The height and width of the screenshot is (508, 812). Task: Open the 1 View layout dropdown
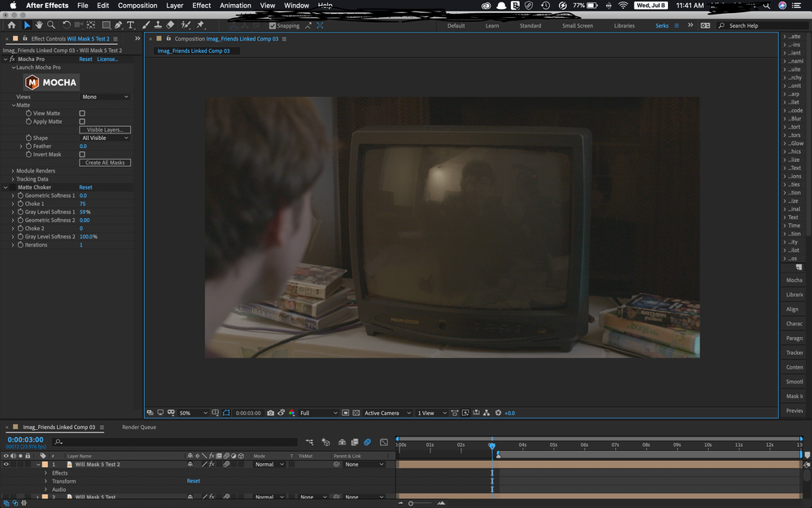(x=432, y=413)
